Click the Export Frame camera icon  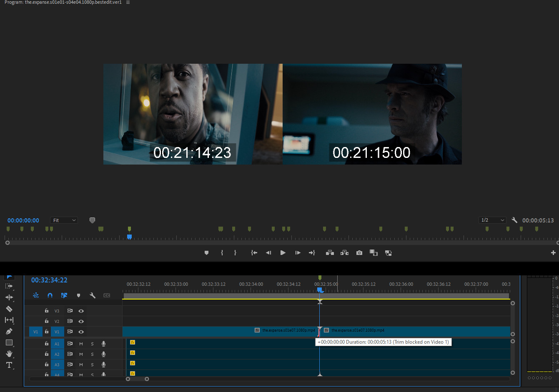tap(359, 253)
